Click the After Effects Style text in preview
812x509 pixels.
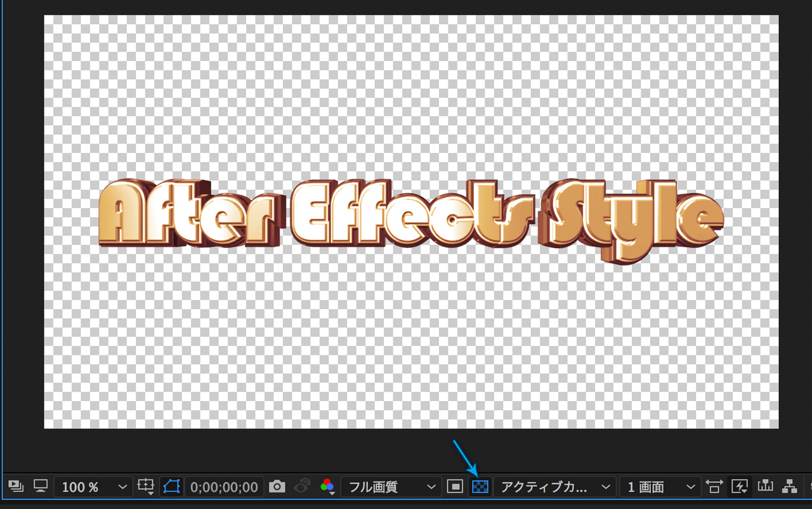point(411,221)
